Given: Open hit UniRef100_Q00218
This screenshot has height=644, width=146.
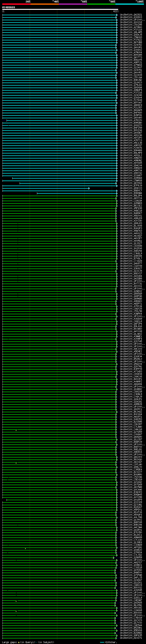Looking at the screenshot, I should (131, 22).
